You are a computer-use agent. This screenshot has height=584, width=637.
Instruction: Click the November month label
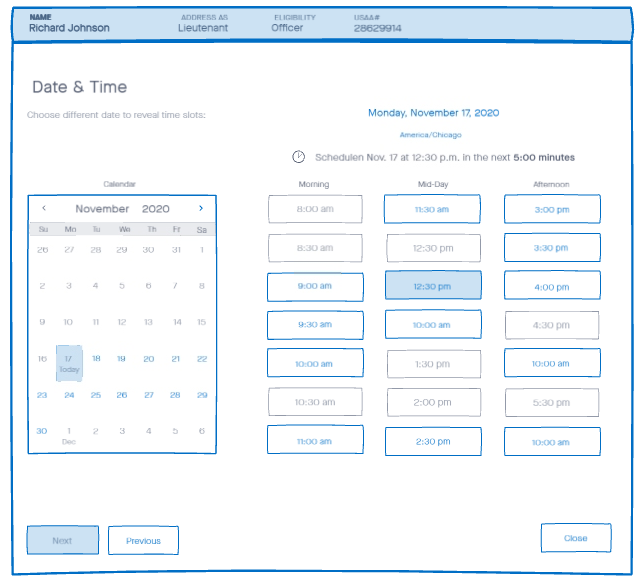tap(102, 209)
